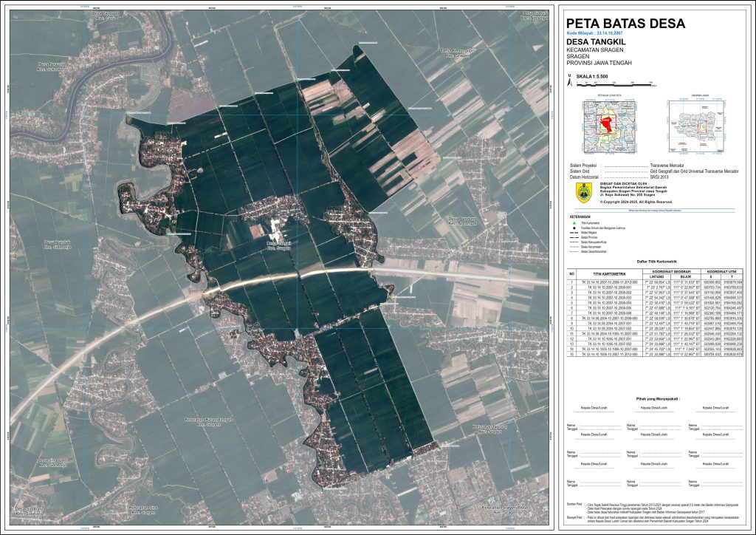The height and width of the screenshot is (535, 756).
Task: Click the Batas Kecamatan legend line symbol
Action: (571, 246)
